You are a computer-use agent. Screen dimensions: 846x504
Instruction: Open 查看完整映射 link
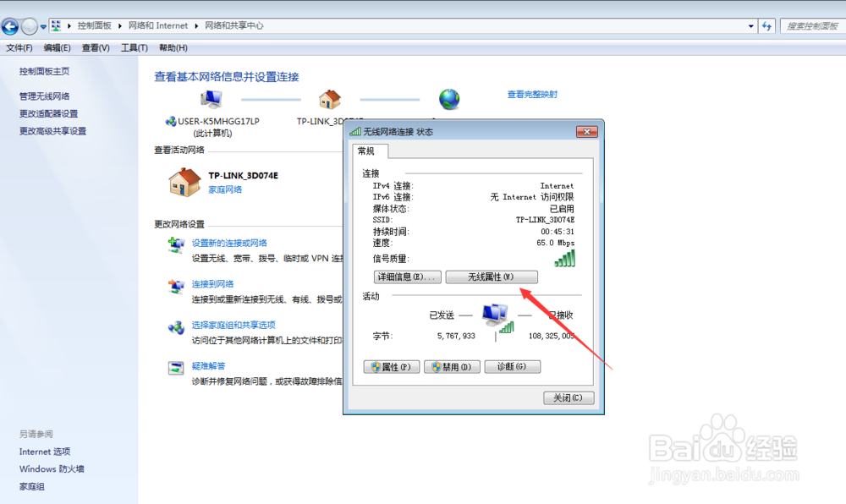(x=531, y=94)
